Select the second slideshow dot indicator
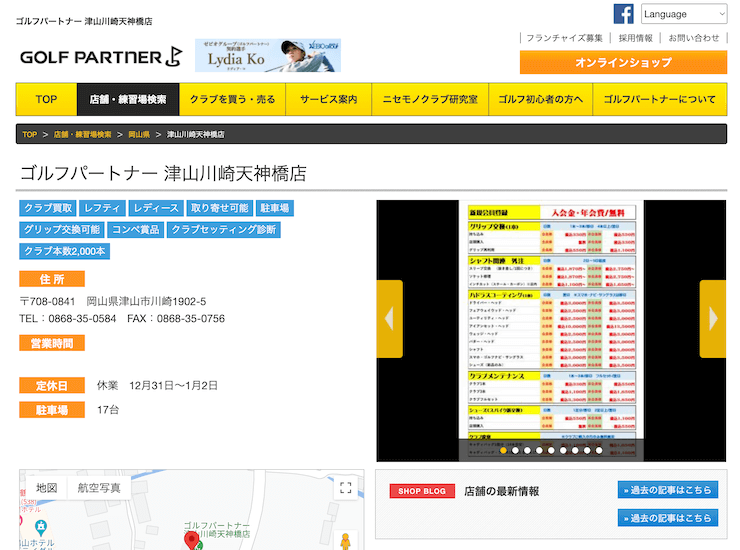This screenshot has width=740, height=550. 515,450
